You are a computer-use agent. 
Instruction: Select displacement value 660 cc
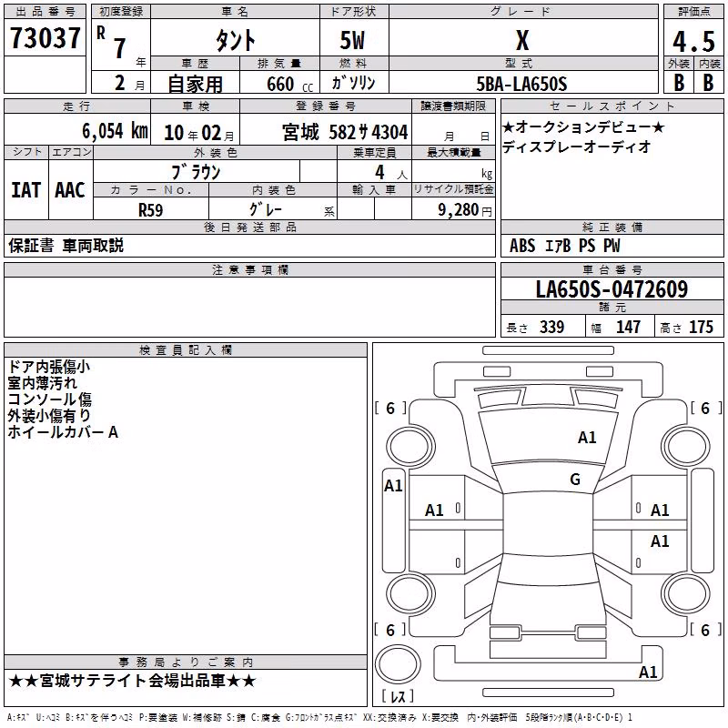click(x=289, y=85)
